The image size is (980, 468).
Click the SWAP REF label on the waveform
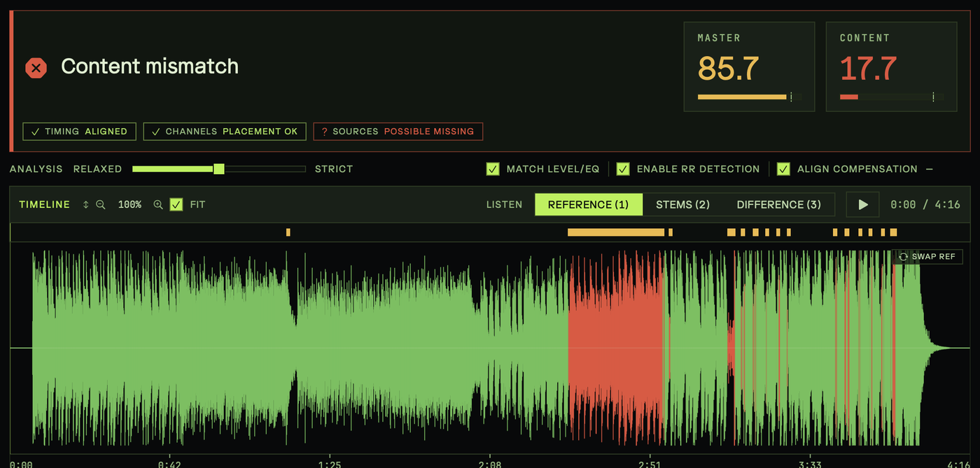tap(934, 257)
